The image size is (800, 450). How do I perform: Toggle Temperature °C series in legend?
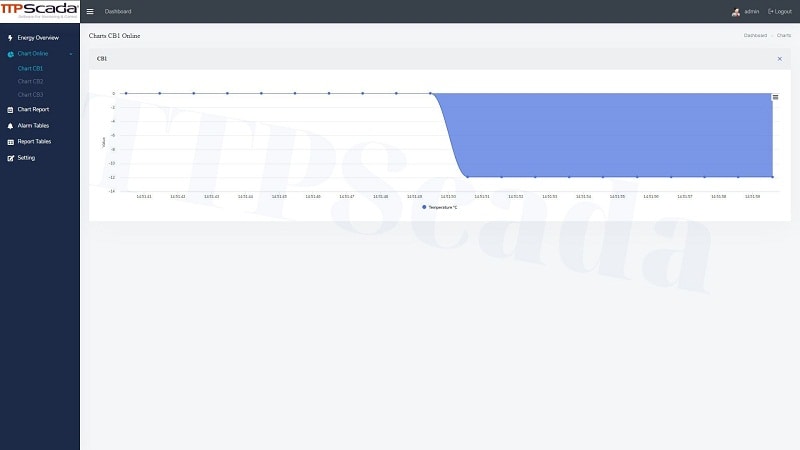pos(440,207)
